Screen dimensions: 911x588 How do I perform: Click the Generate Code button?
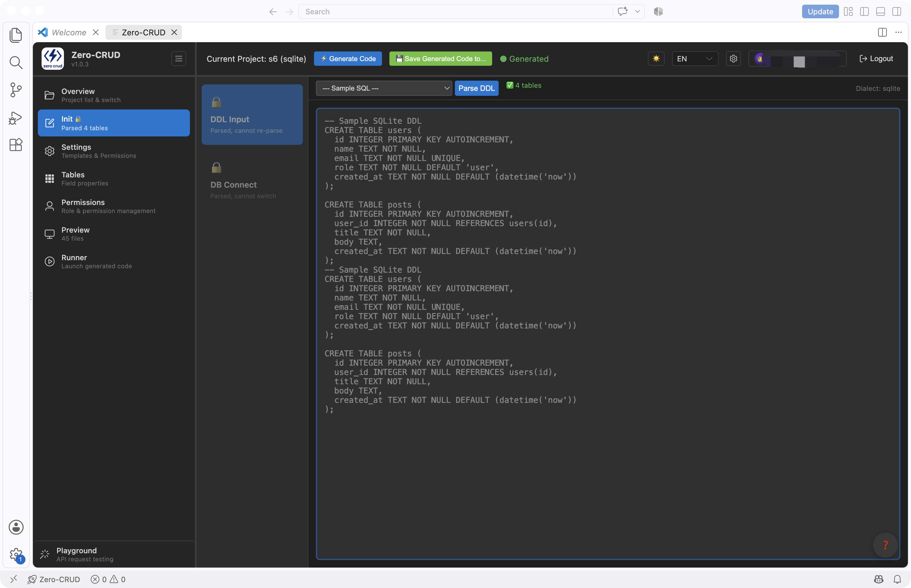[x=348, y=59]
